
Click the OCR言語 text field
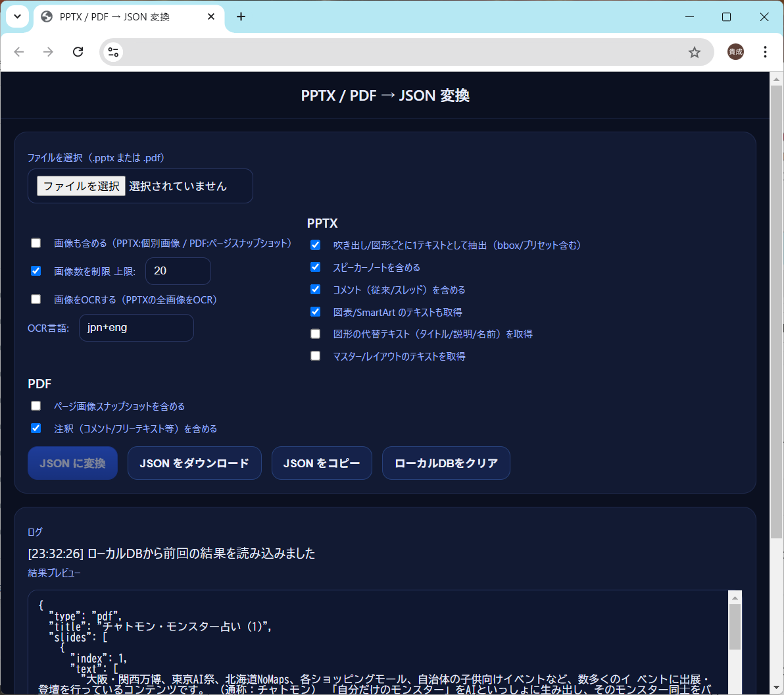pyautogui.click(x=136, y=328)
